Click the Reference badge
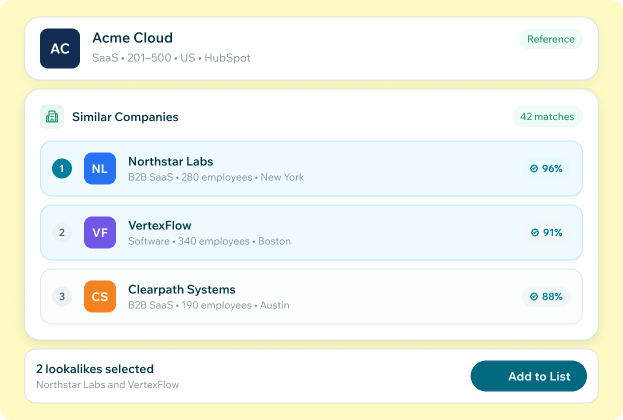This screenshot has width=623, height=420. pos(551,39)
